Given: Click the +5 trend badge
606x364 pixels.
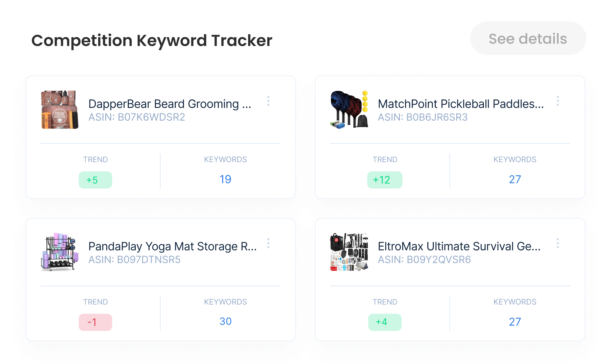Looking at the screenshot, I should tap(95, 180).
